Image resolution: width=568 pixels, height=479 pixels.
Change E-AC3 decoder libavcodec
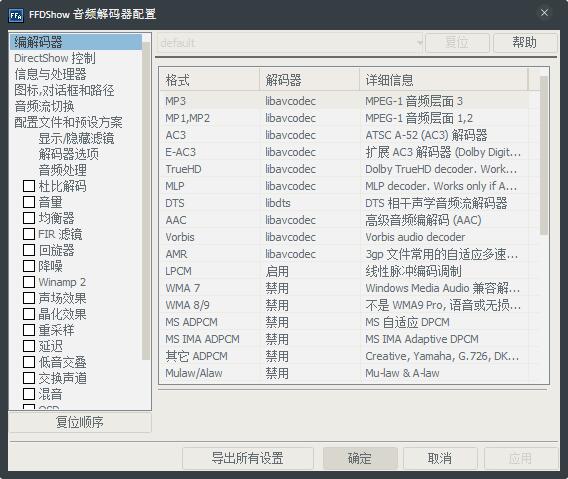[x=310, y=152]
